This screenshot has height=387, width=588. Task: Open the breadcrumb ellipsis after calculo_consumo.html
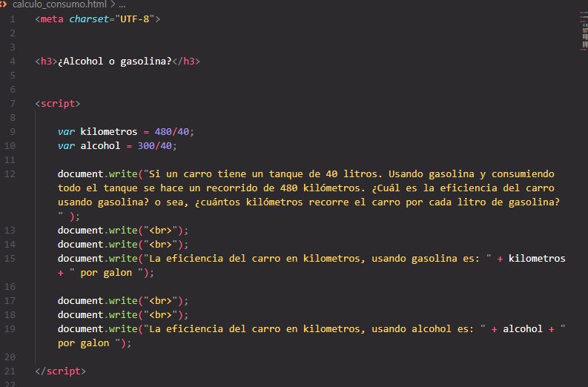pos(122,5)
